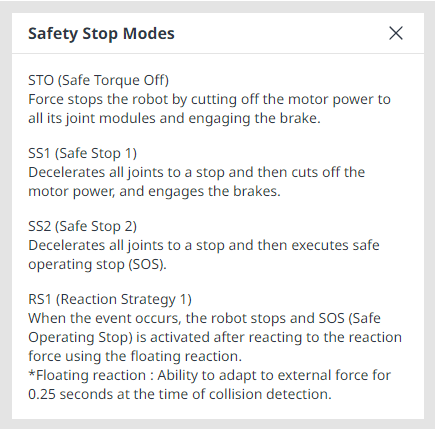Click the gray backdrop outside the dialog
Viewport: 435px width, 429px height.
coord(6,213)
